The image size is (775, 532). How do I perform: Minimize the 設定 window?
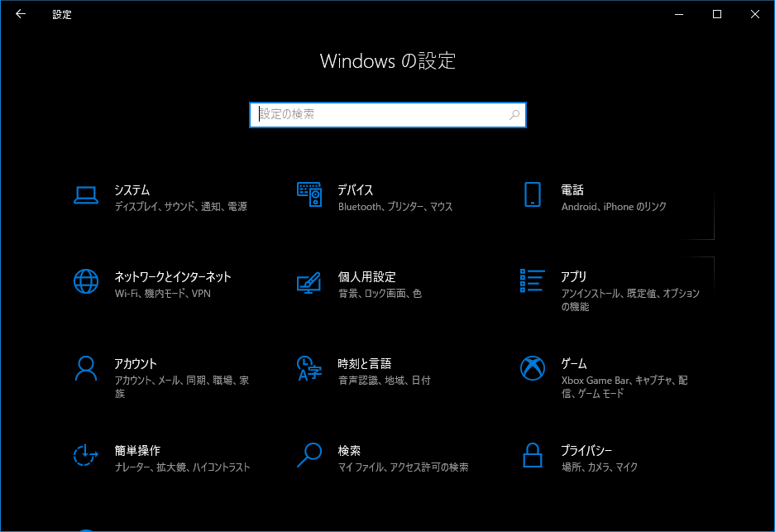coord(678,14)
